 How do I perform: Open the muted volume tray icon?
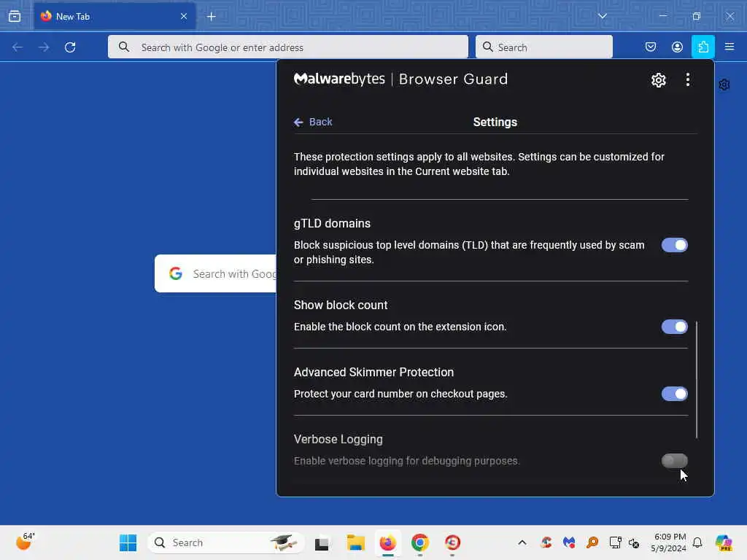pos(634,542)
